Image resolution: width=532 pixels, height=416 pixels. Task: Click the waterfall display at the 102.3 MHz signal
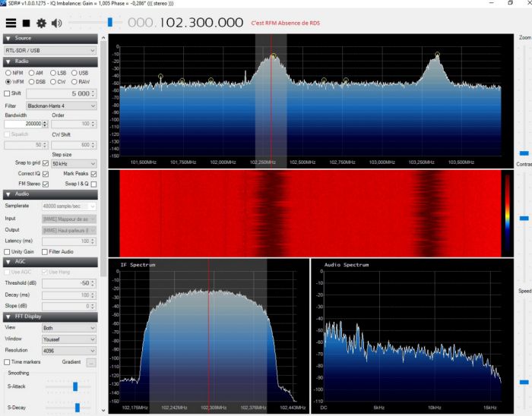[271, 213]
